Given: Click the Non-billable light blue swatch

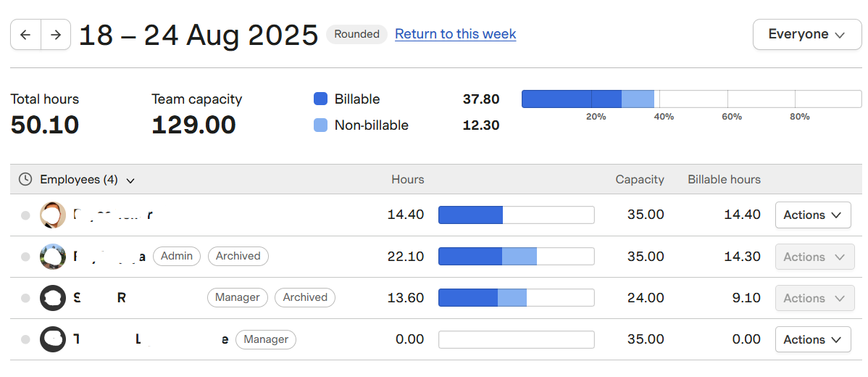Looking at the screenshot, I should [320, 125].
